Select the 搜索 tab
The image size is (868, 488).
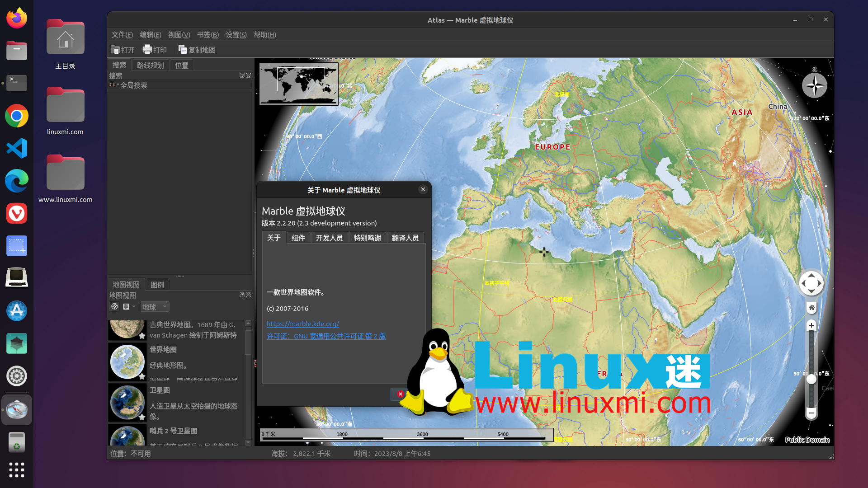point(119,65)
